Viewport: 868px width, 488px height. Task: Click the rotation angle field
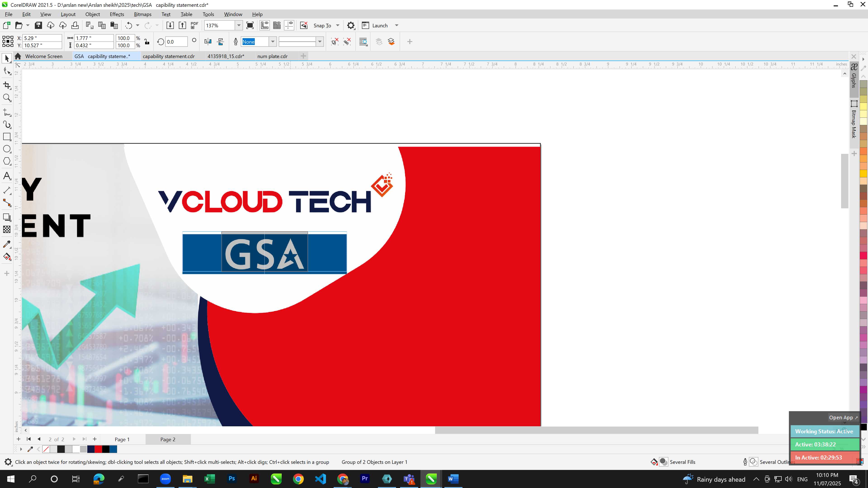pos(176,42)
